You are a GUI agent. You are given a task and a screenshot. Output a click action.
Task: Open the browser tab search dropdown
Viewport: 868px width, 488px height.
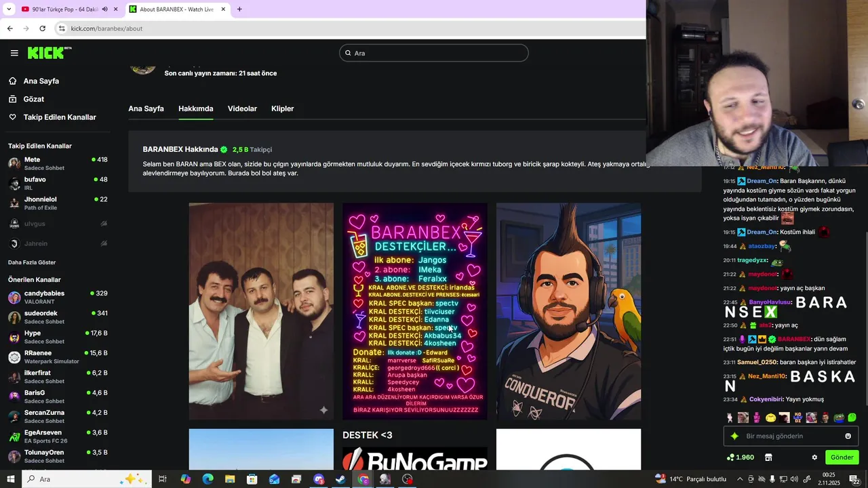tap(9, 9)
